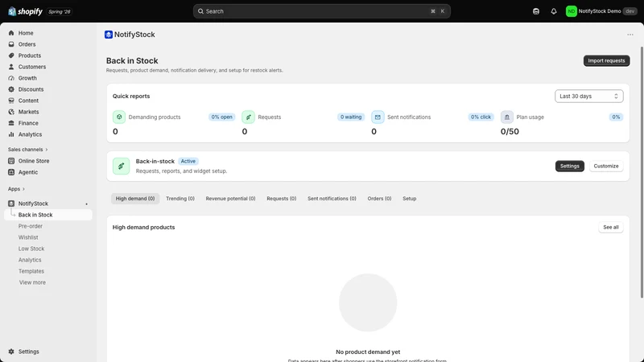Click the 0/50 plan usage value
This screenshot has height=362, width=644.
click(x=510, y=132)
